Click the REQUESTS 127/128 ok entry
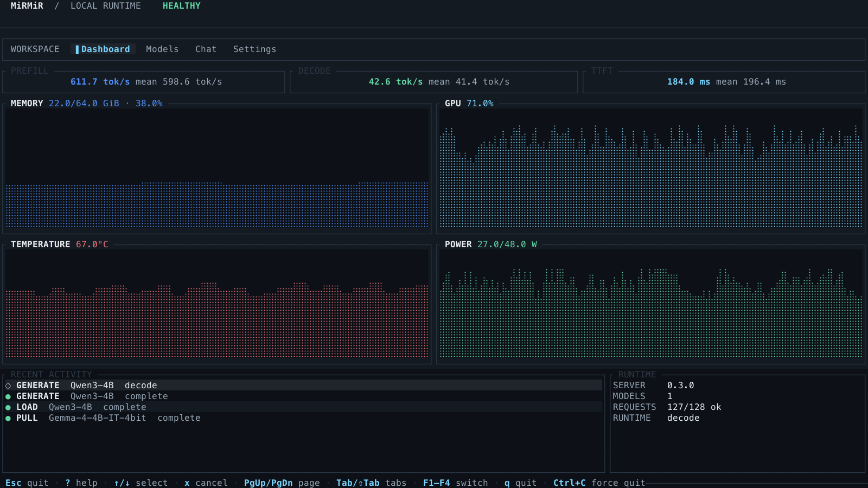This screenshot has height=488, width=868. coord(667,407)
